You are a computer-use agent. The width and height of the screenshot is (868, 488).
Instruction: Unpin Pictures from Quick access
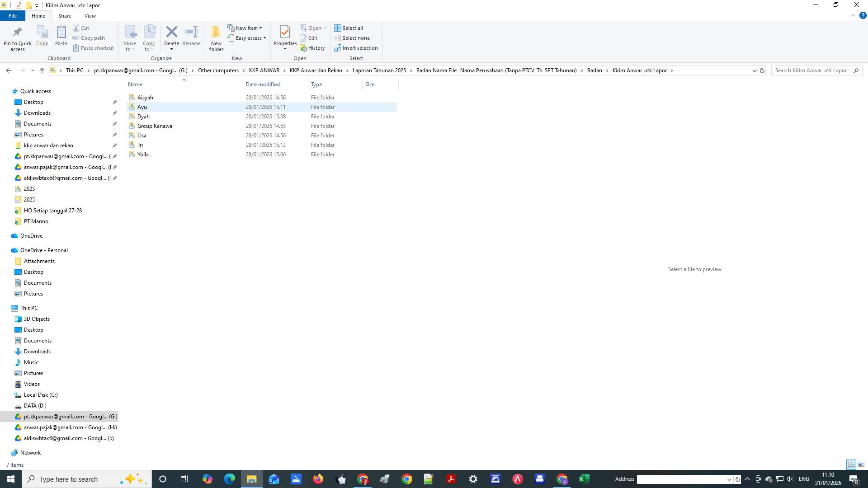[x=115, y=134]
